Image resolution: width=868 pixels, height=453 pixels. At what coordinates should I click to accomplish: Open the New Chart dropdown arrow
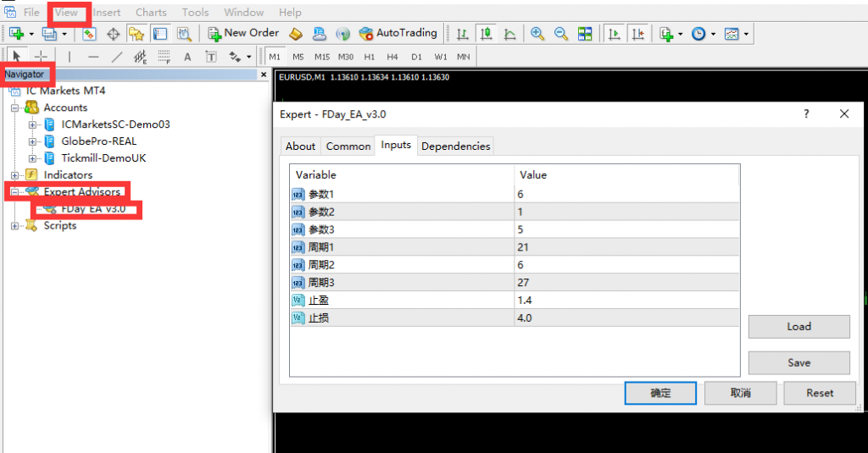tap(31, 35)
